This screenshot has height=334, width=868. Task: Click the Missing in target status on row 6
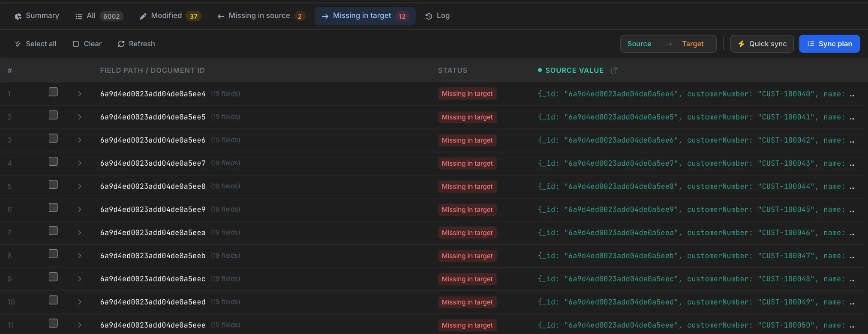467,209
